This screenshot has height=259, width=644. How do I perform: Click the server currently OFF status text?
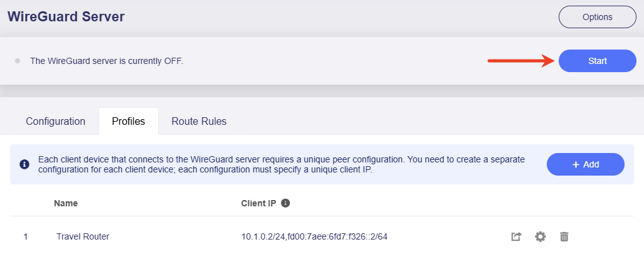tap(107, 61)
